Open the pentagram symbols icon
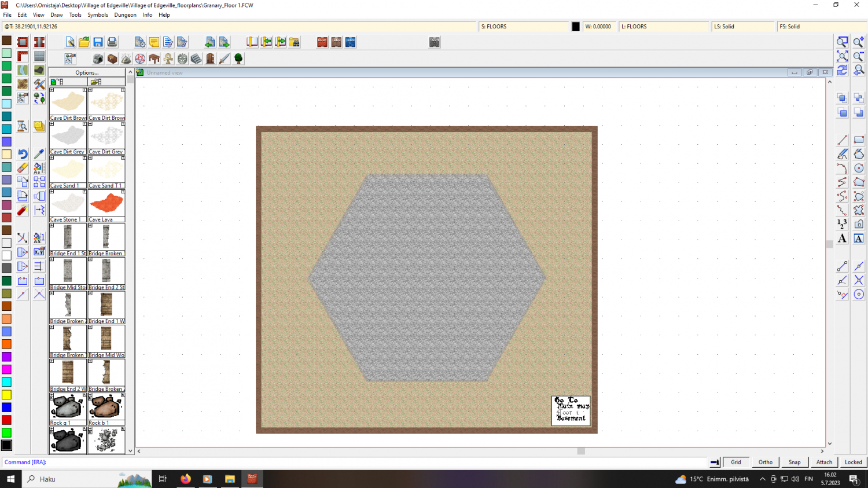The width and height of the screenshot is (868, 488). (140, 59)
